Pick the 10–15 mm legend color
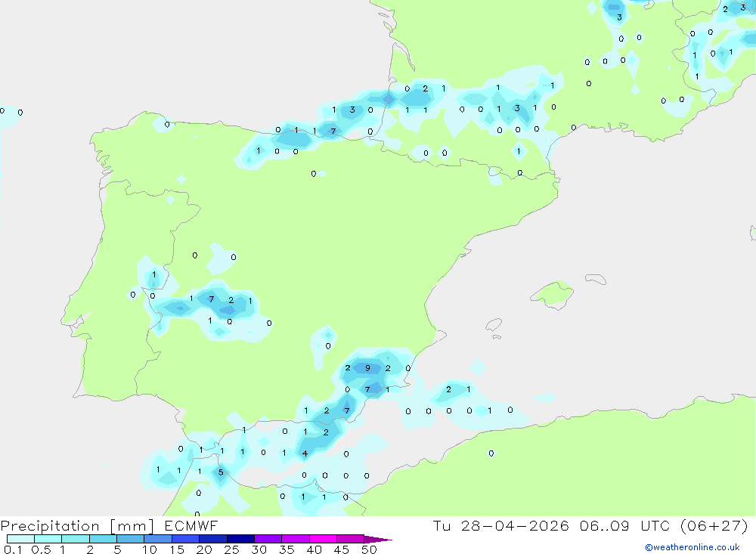This screenshot has width=756, height=554. tap(158, 539)
